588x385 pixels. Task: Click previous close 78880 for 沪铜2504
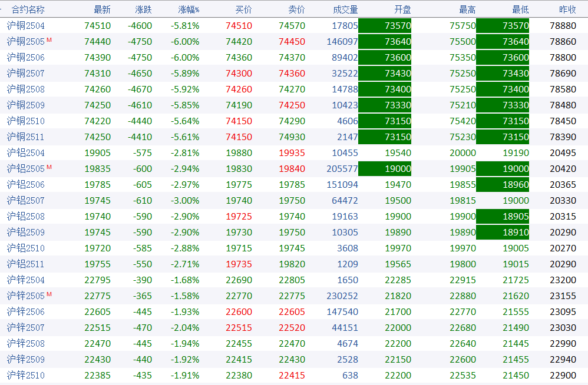563,25
